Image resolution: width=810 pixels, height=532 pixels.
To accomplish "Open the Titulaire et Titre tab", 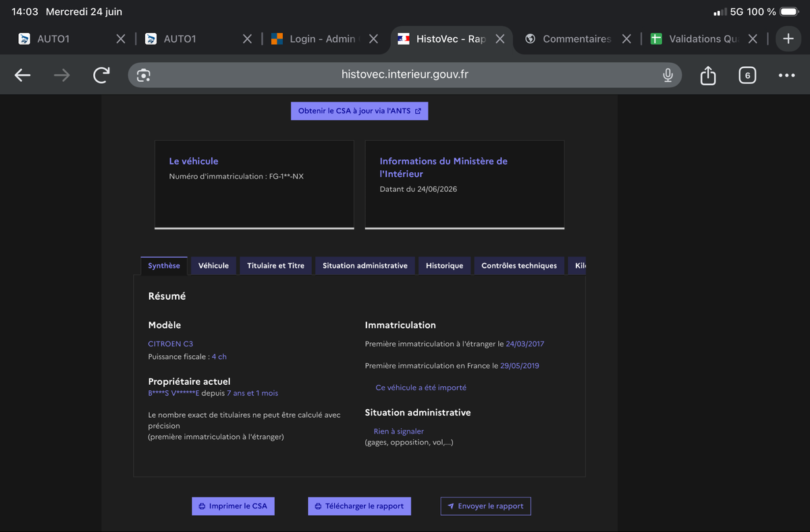I will pyautogui.click(x=275, y=265).
